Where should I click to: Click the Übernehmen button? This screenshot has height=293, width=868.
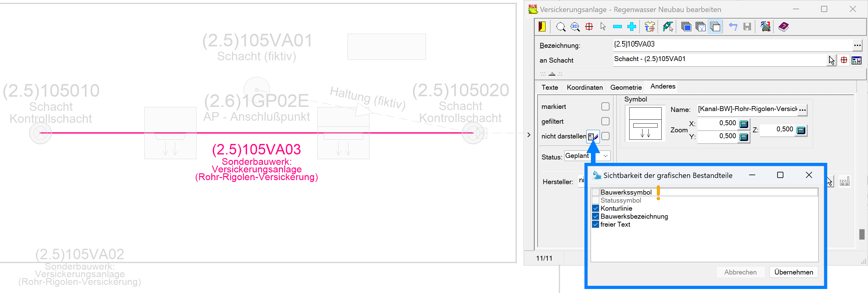pos(793,272)
